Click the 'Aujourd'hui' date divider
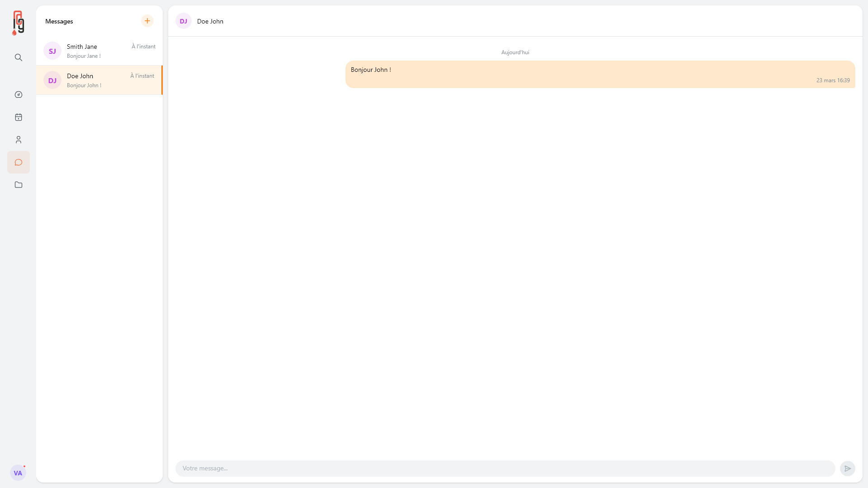 pyautogui.click(x=515, y=52)
